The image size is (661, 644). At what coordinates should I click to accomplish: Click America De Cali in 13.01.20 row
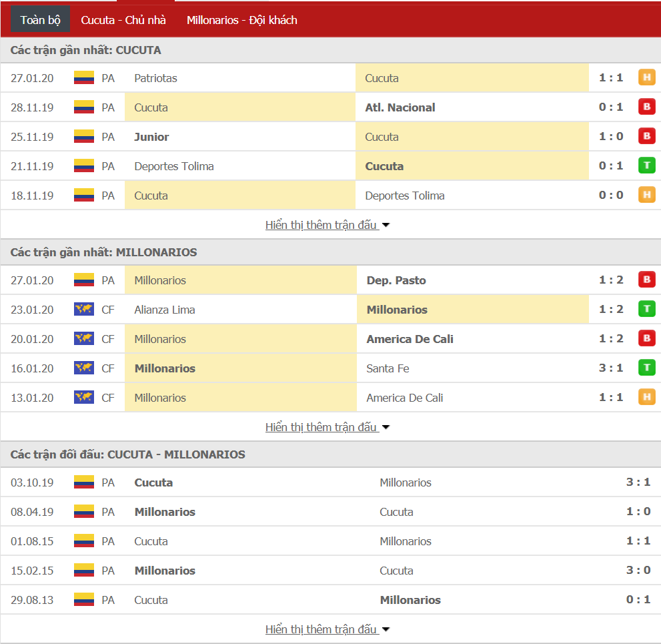tap(405, 398)
